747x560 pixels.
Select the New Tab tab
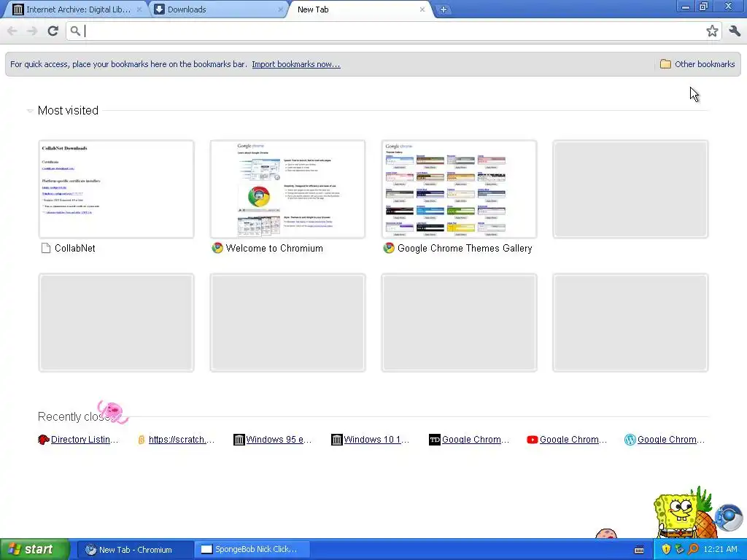(360, 9)
